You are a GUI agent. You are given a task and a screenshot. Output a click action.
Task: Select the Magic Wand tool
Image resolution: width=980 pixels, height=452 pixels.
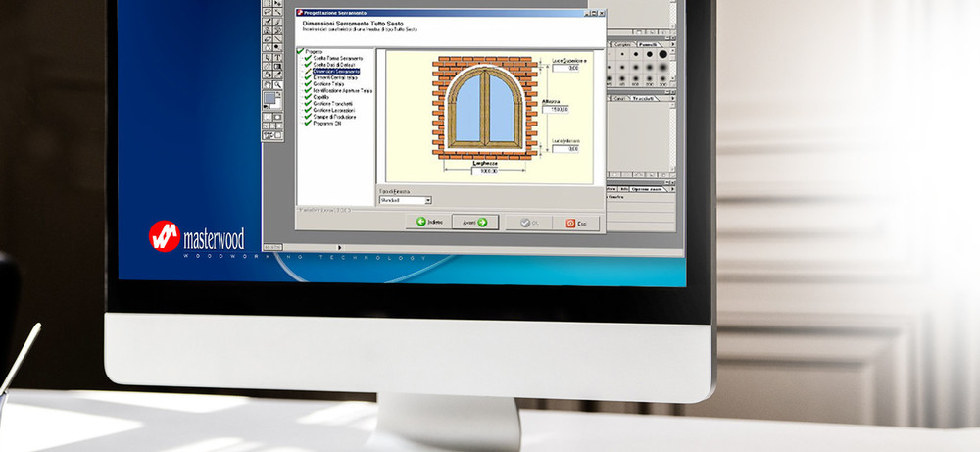277,11
